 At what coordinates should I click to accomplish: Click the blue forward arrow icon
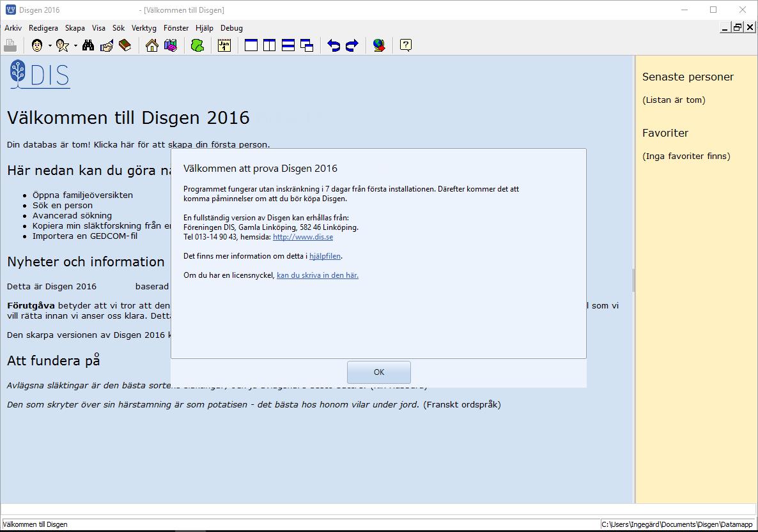(352, 45)
